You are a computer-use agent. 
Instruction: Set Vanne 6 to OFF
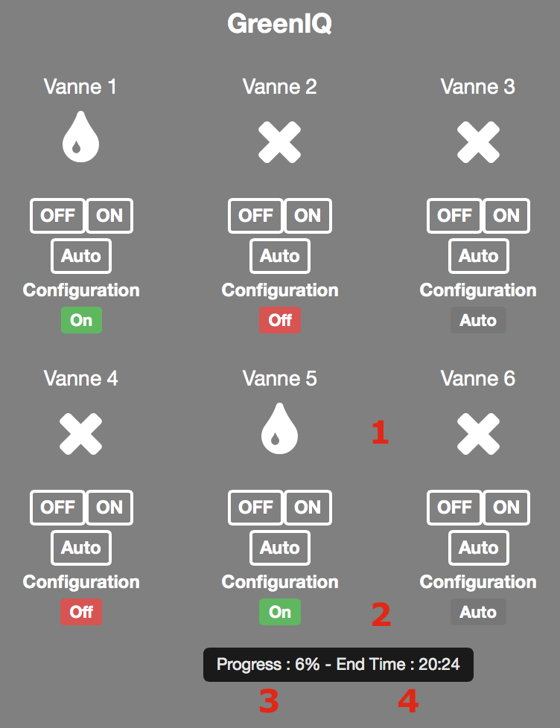click(454, 507)
